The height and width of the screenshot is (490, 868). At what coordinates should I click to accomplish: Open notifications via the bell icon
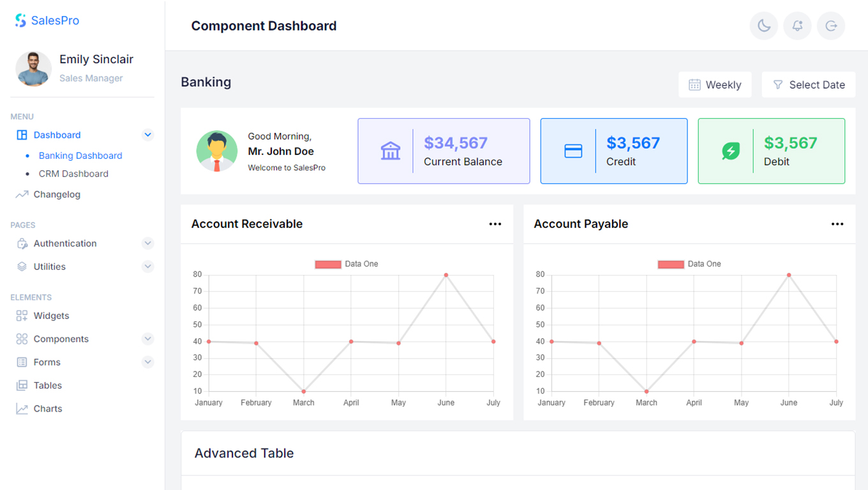coord(797,26)
